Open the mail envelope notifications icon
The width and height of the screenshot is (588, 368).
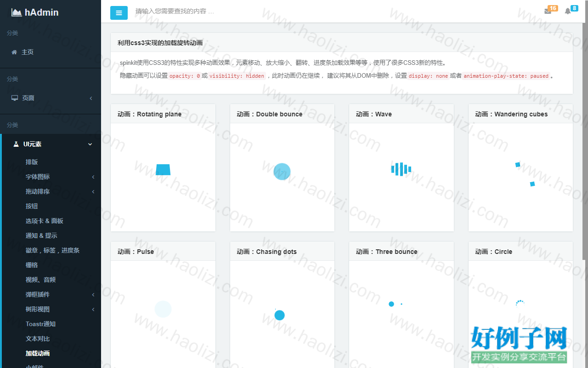click(x=548, y=11)
